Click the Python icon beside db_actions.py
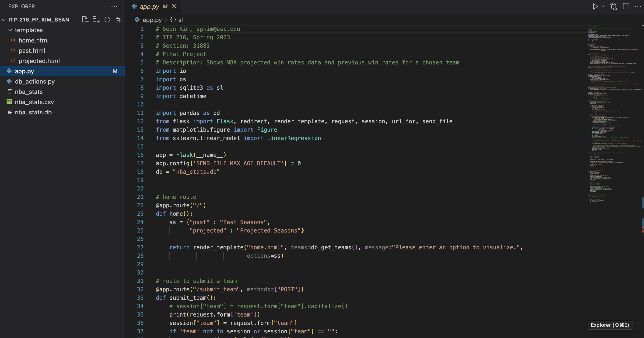 tap(9, 81)
